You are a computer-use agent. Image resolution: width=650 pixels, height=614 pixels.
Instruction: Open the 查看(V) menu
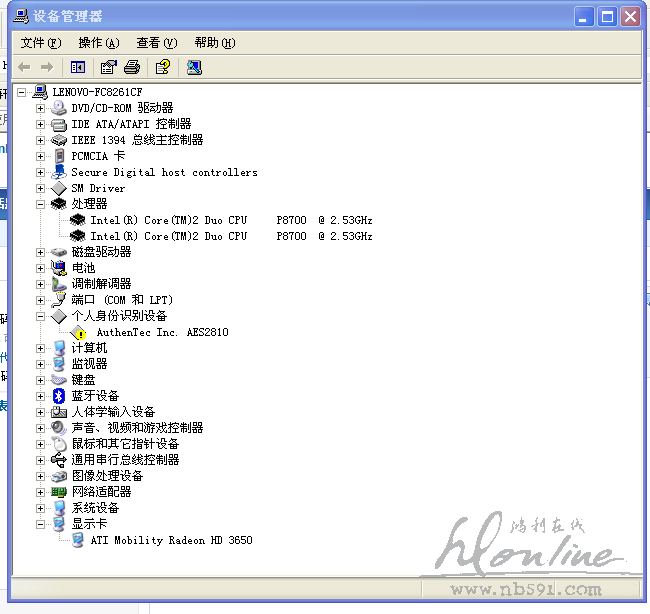click(x=156, y=43)
